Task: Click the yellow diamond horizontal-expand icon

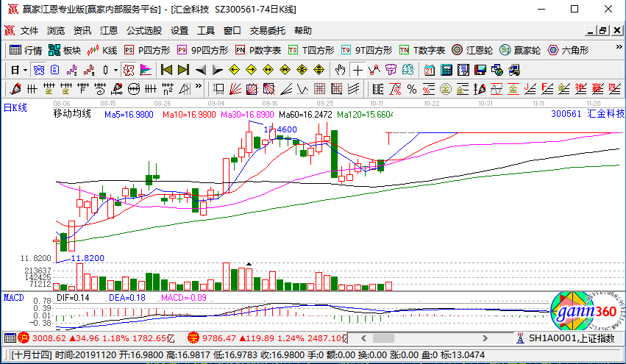Action: pos(268,71)
